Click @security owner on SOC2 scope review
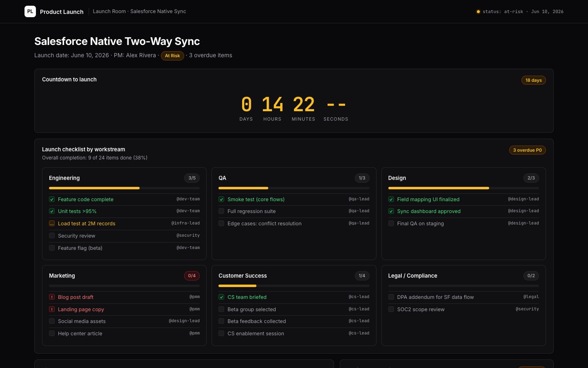 527,309
